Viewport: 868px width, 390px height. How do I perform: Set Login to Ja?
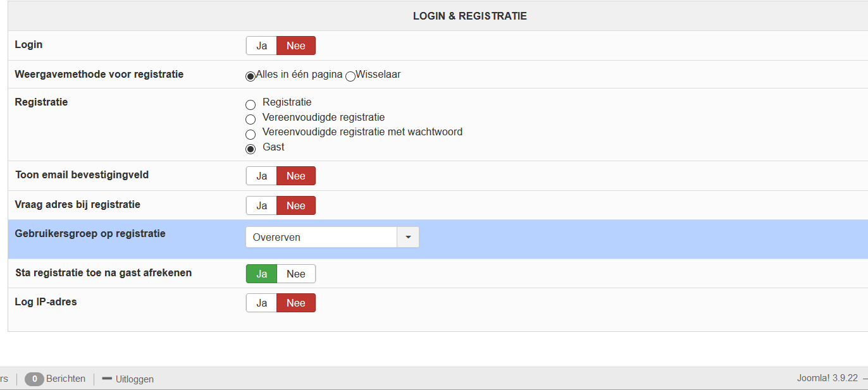point(262,46)
